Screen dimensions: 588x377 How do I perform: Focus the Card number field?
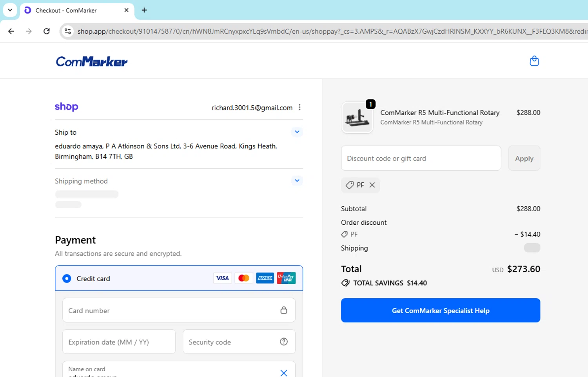[x=179, y=310]
